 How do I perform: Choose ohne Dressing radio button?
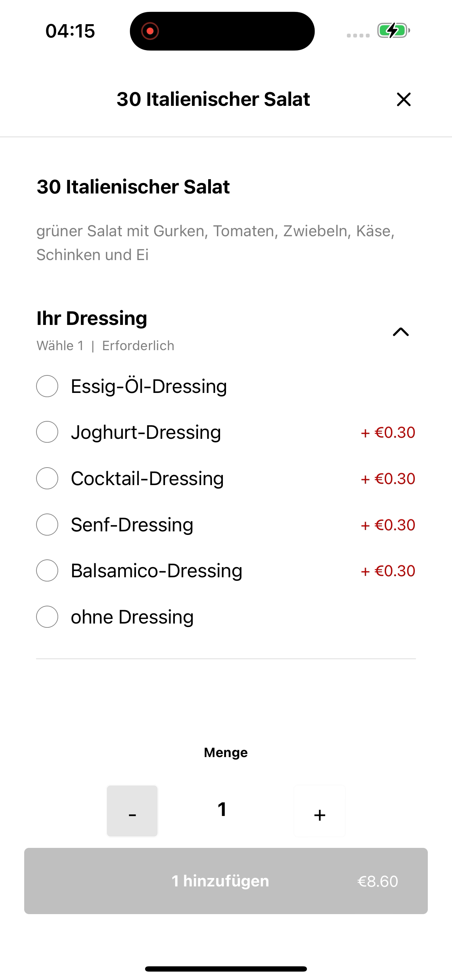click(47, 617)
